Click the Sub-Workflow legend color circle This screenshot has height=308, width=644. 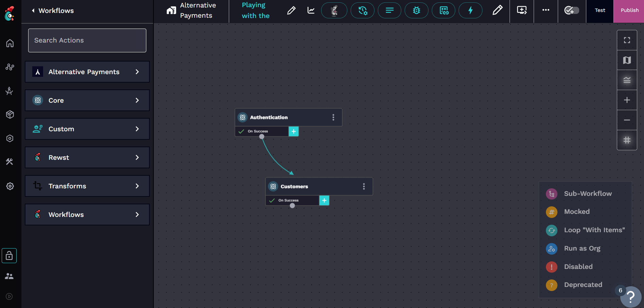551,194
